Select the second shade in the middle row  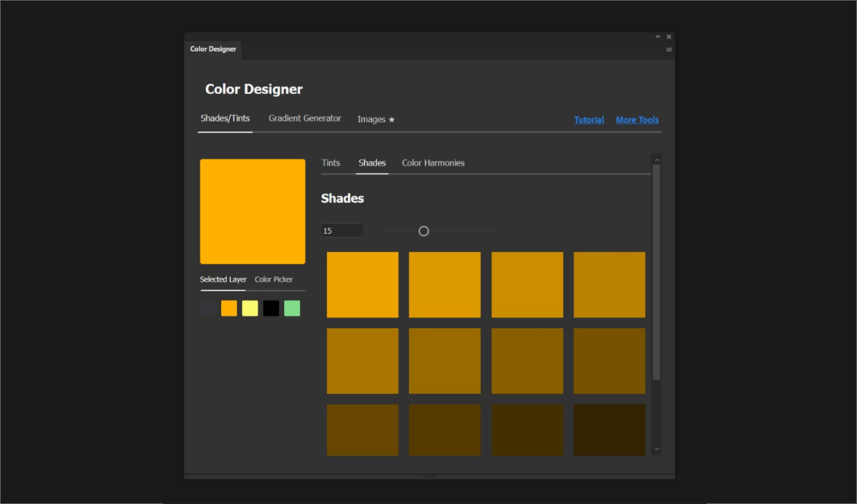point(445,361)
